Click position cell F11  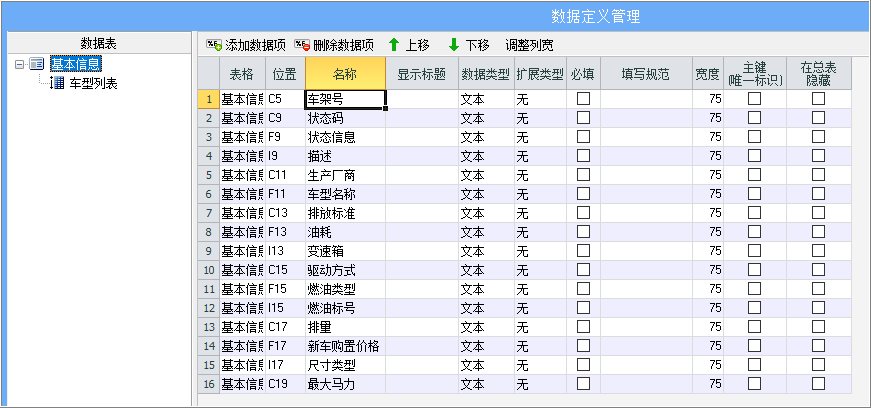pos(286,194)
